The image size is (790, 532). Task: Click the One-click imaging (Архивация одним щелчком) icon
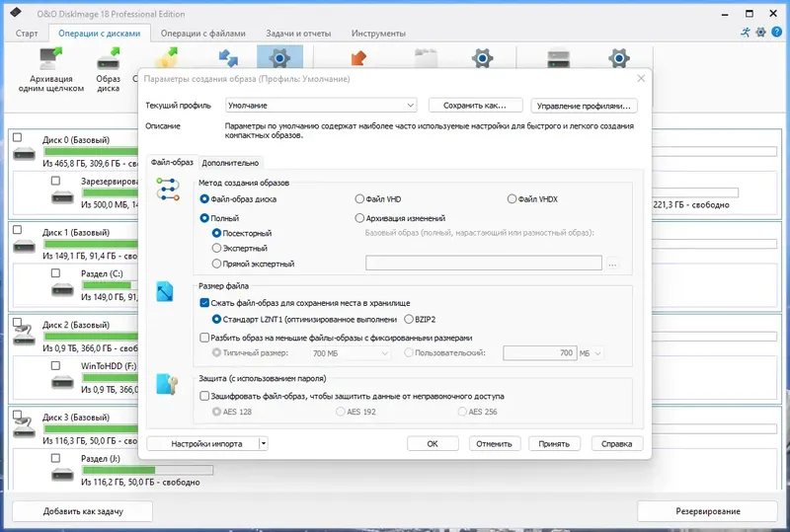coord(50,59)
